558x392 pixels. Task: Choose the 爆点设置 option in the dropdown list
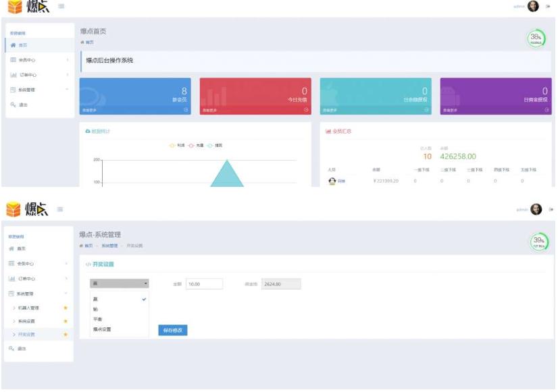coord(102,329)
